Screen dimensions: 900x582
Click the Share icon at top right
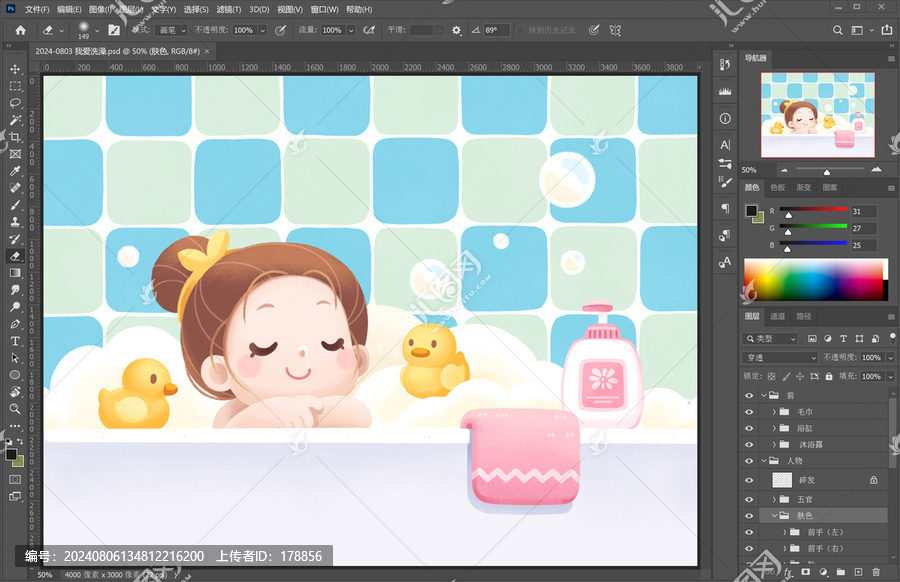pyautogui.click(x=887, y=30)
